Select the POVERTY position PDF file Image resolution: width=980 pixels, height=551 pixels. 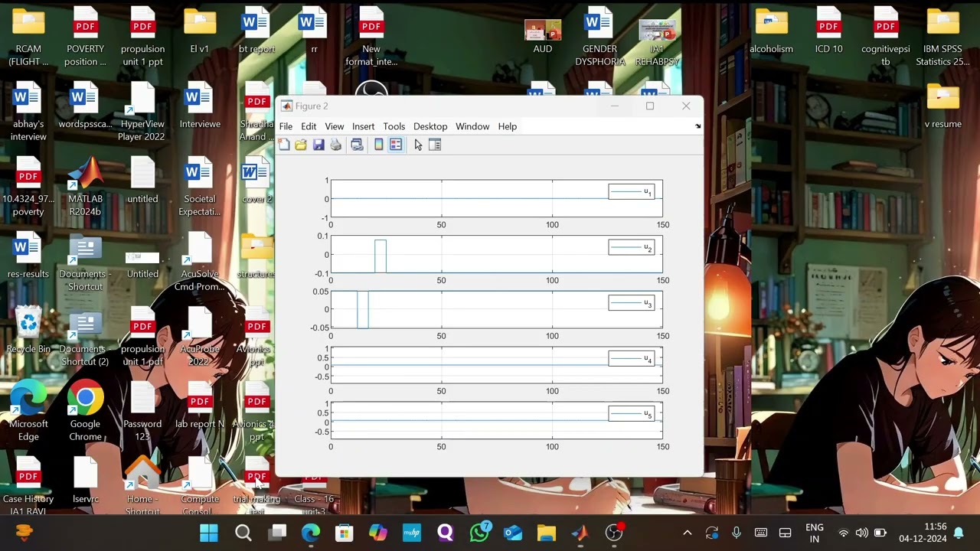tap(85, 37)
